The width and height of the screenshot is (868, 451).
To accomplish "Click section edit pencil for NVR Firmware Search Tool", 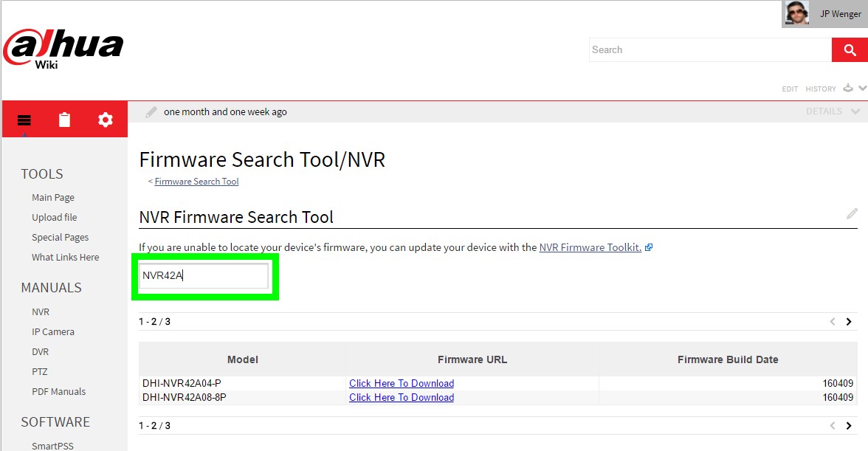I will [852, 213].
